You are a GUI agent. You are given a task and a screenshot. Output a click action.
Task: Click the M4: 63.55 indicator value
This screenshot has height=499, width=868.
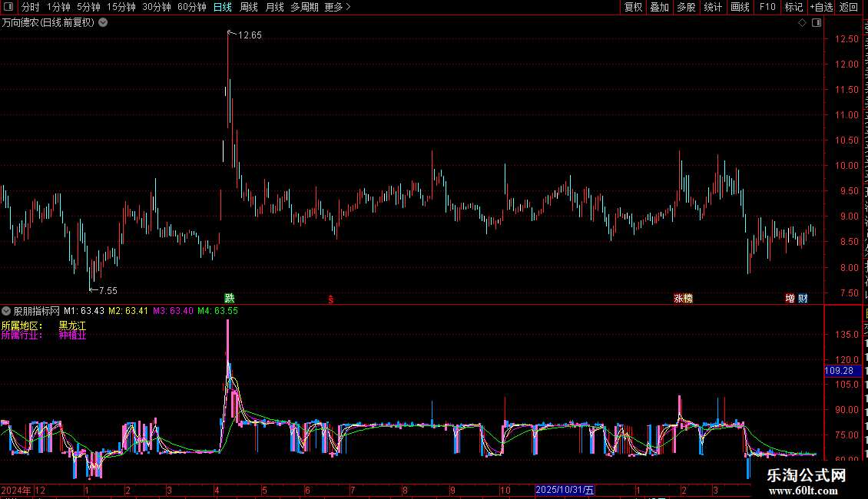coord(217,311)
